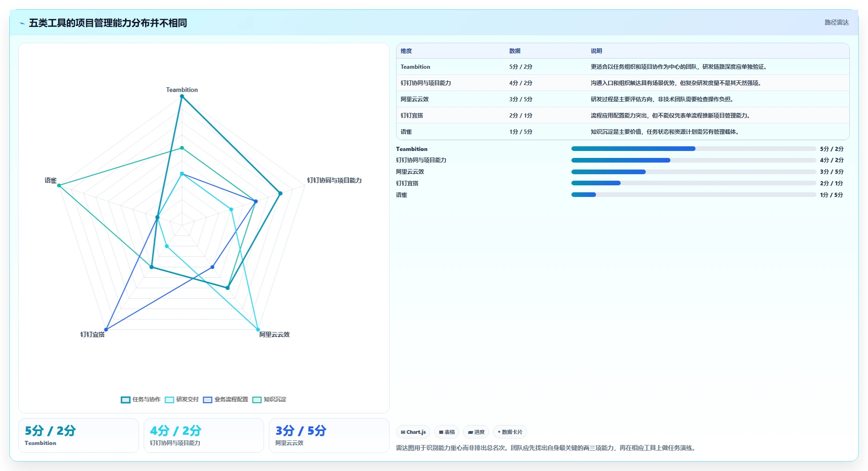
Task: Click the 数据 table column header
Action: click(515, 51)
